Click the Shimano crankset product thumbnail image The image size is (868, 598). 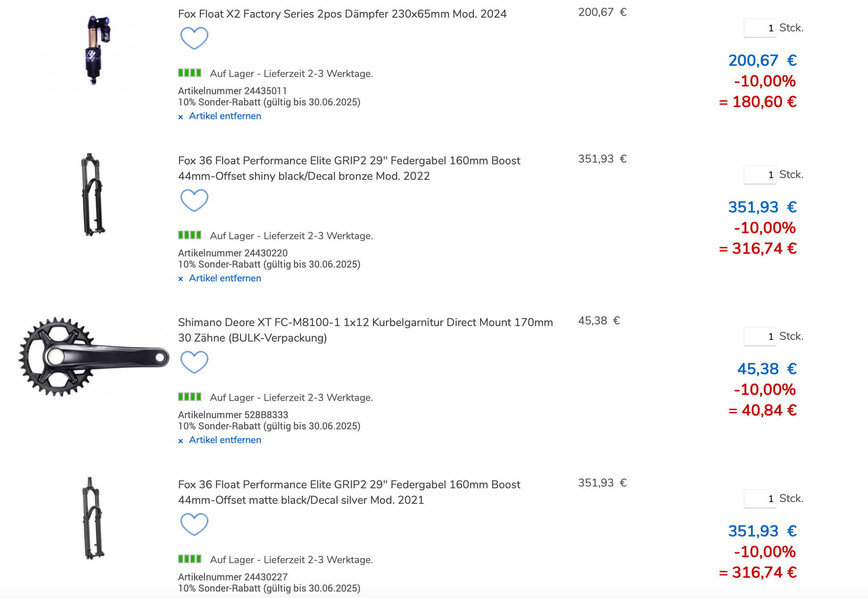pos(94,357)
